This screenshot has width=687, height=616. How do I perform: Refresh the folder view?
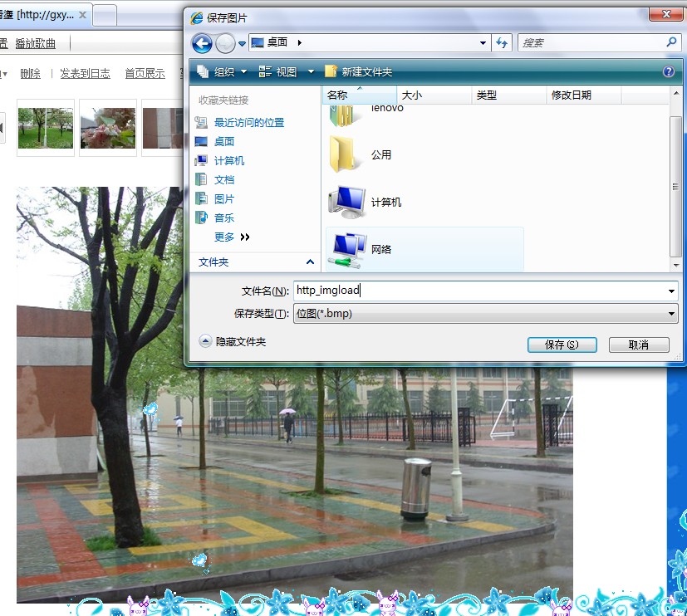click(x=502, y=43)
